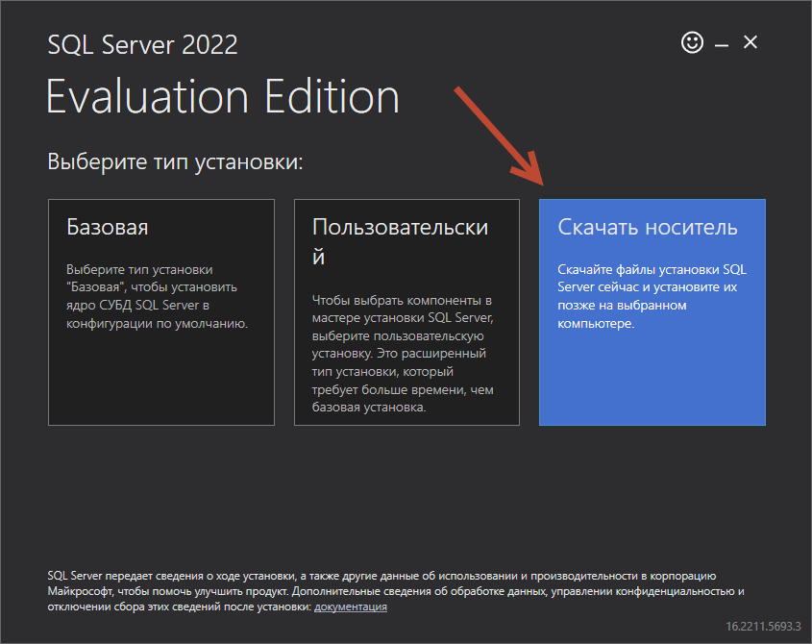The width and height of the screenshot is (812, 644).
Task: Select the tile for installing SQL Server later
Action: [652, 312]
